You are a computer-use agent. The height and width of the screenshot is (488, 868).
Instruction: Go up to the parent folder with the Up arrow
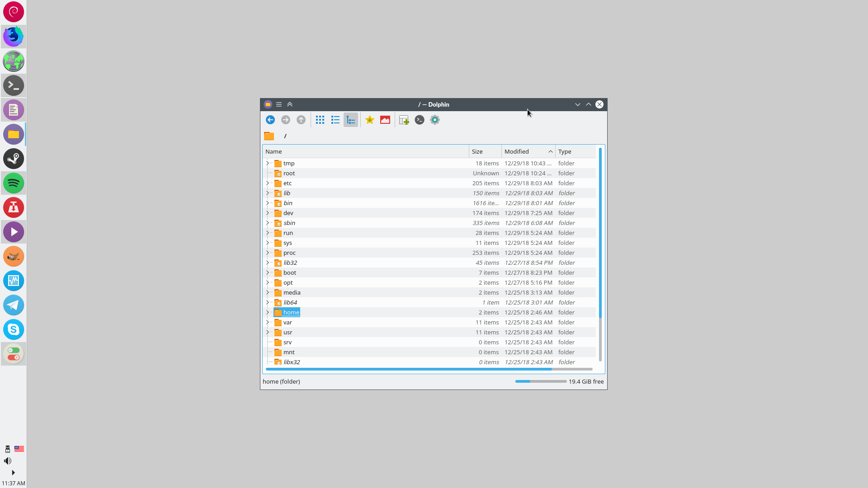tap(301, 120)
